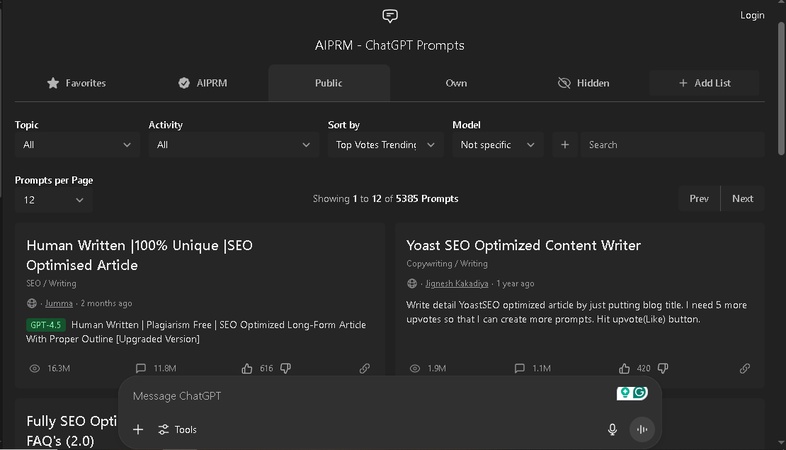786x450 pixels.
Task: Click the microphone dictation icon
Action: click(x=612, y=429)
